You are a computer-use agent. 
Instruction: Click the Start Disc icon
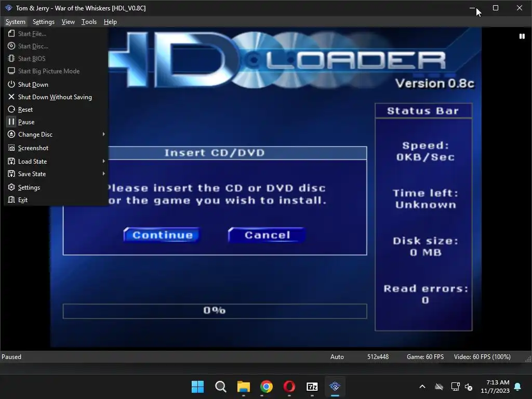pos(11,46)
